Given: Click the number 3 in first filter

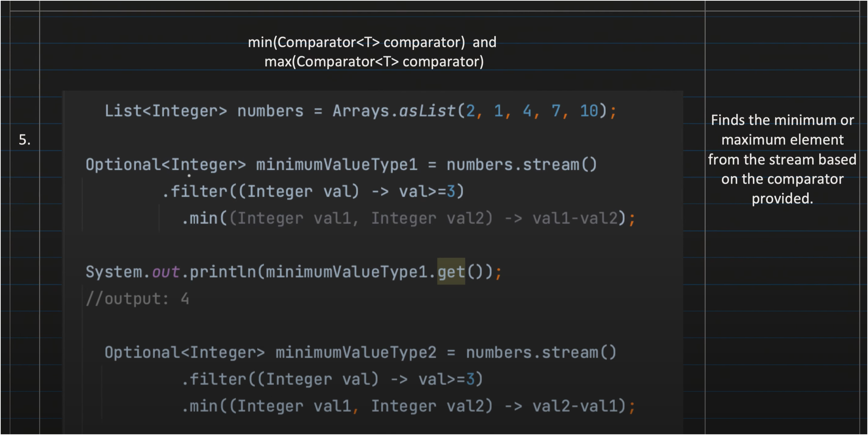Looking at the screenshot, I should pos(450,191).
